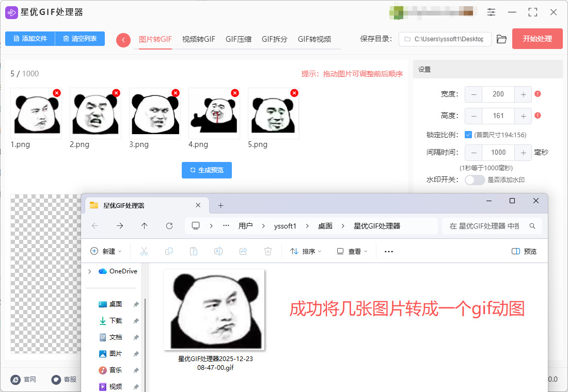Switch to the GIF压缩 tab
The image size is (568, 392).
pyautogui.click(x=239, y=39)
